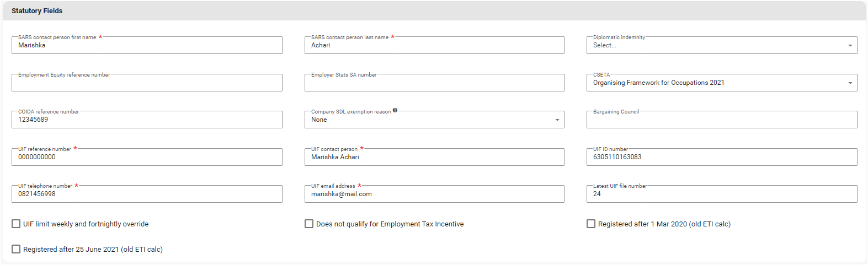Select the Employer Stats SA number field
Viewport: 868px width, 265px height.
434,83
